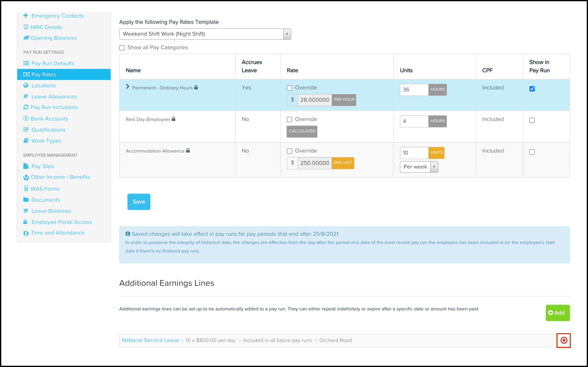Image resolution: width=588 pixels, height=367 pixels.
Task: Click the Leave Allowances plane icon
Action: click(26, 96)
